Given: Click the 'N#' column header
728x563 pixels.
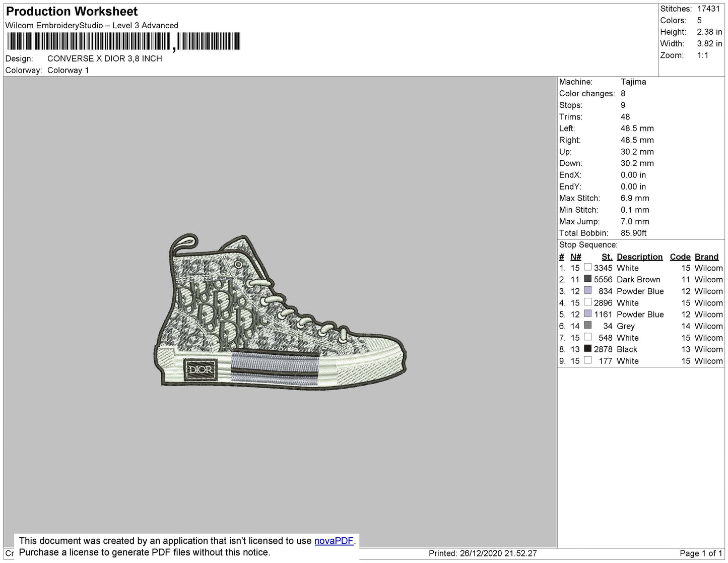Looking at the screenshot, I should point(576,257).
